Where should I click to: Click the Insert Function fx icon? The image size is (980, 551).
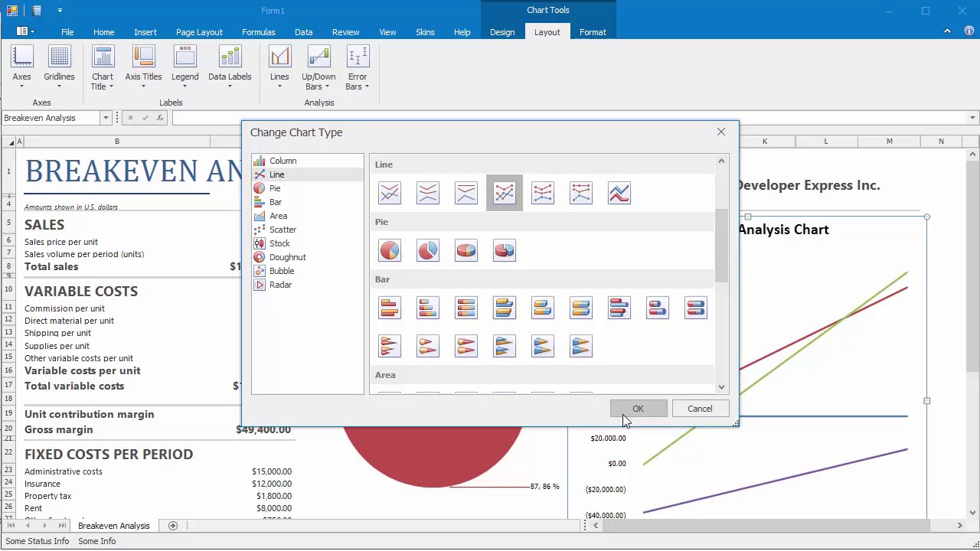point(159,118)
